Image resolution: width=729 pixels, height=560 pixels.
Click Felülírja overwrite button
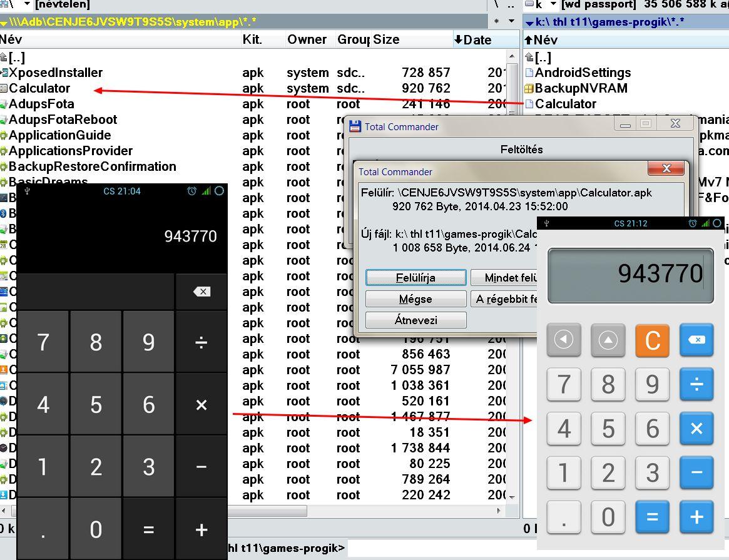point(415,277)
